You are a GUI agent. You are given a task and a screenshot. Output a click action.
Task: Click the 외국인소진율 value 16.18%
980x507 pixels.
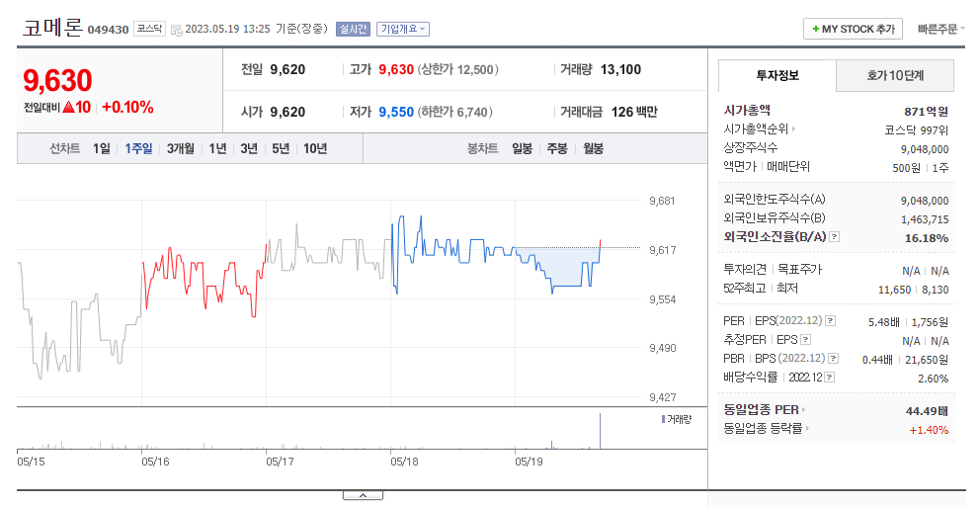(927, 238)
